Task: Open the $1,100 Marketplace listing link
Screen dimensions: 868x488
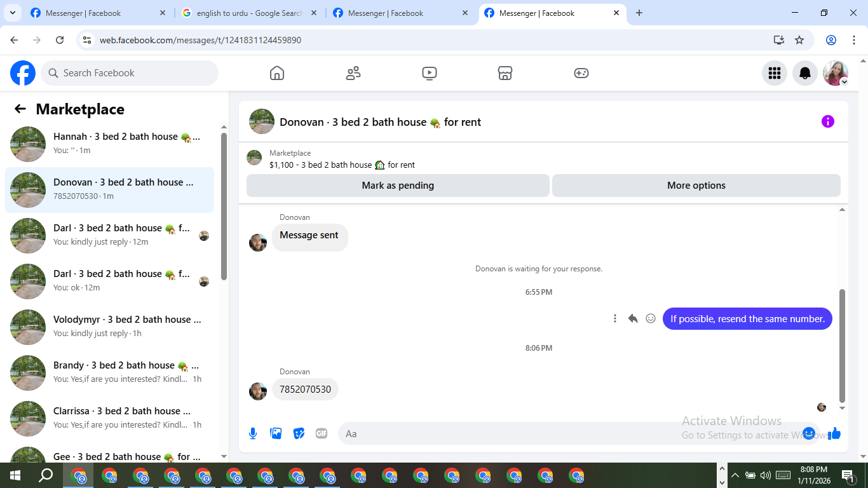Action: [x=342, y=165]
